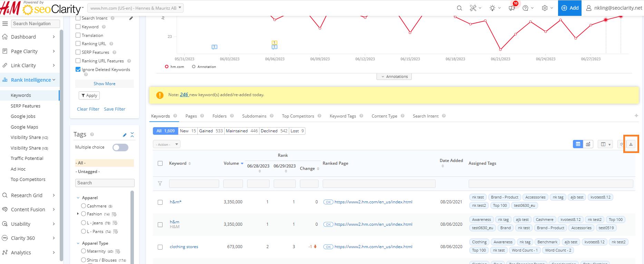The width and height of the screenshot is (644, 264).
Task: Click the Tags search field
Action: coord(105,183)
